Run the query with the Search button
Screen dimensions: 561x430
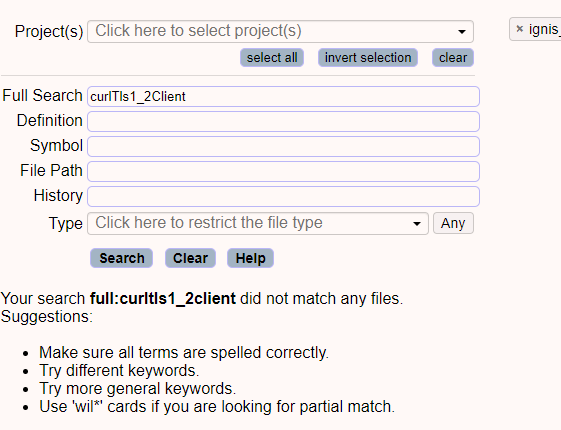click(122, 258)
